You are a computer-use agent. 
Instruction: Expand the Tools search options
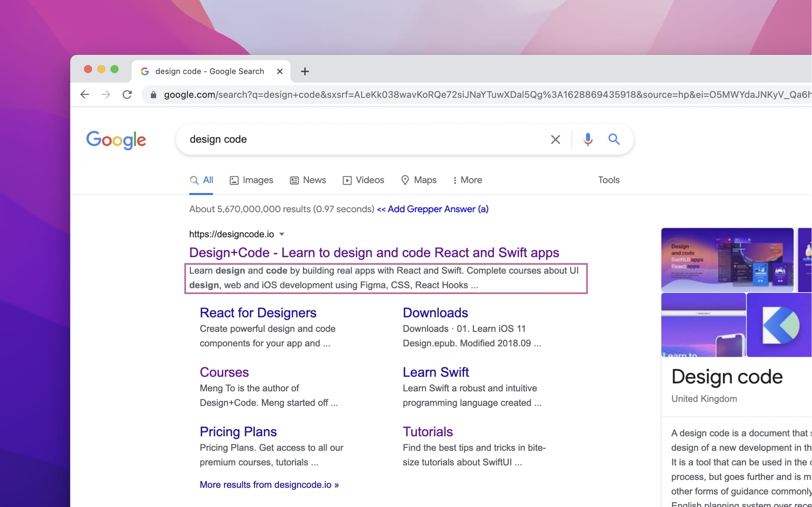(x=608, y=180)
